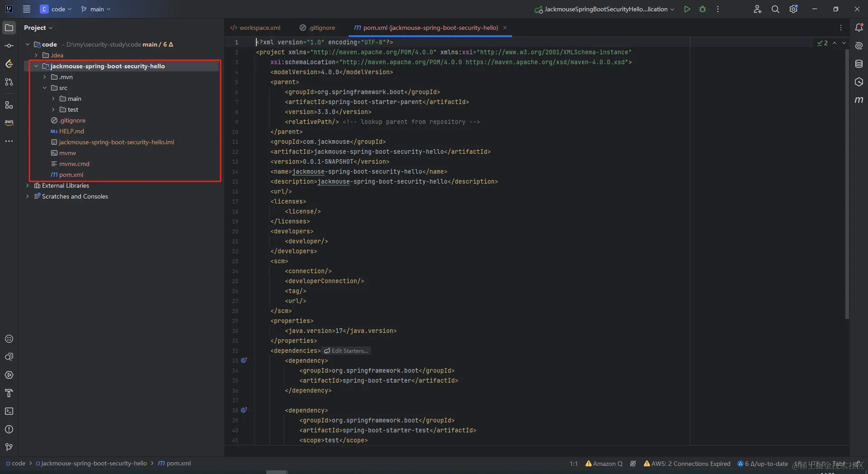Open more run actions menu

click(718, 9)
